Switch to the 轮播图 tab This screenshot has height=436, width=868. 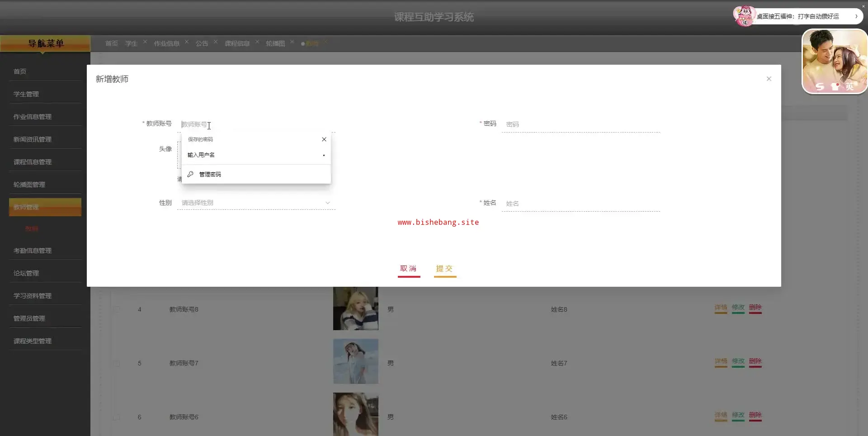275,43
